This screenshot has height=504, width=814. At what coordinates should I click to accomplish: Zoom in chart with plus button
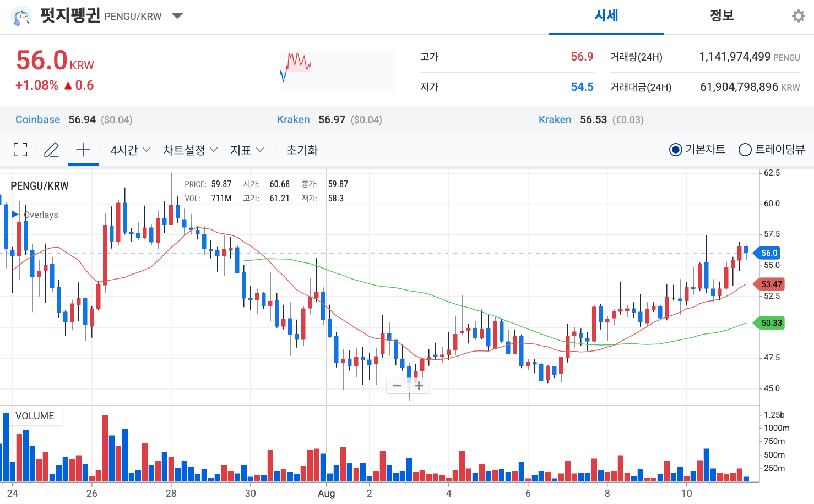tap(419, 386)
